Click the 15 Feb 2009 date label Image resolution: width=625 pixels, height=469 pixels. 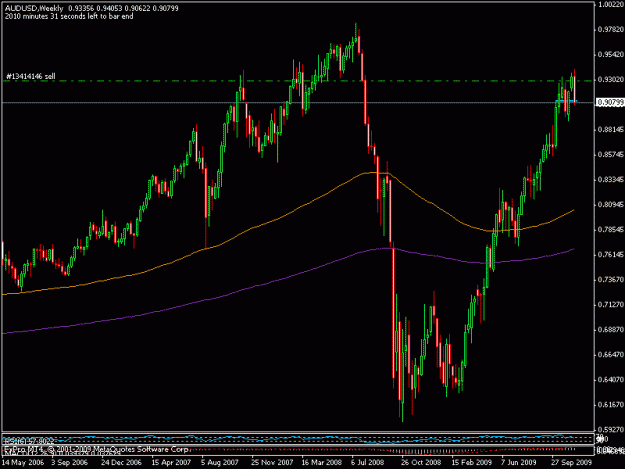472,463
